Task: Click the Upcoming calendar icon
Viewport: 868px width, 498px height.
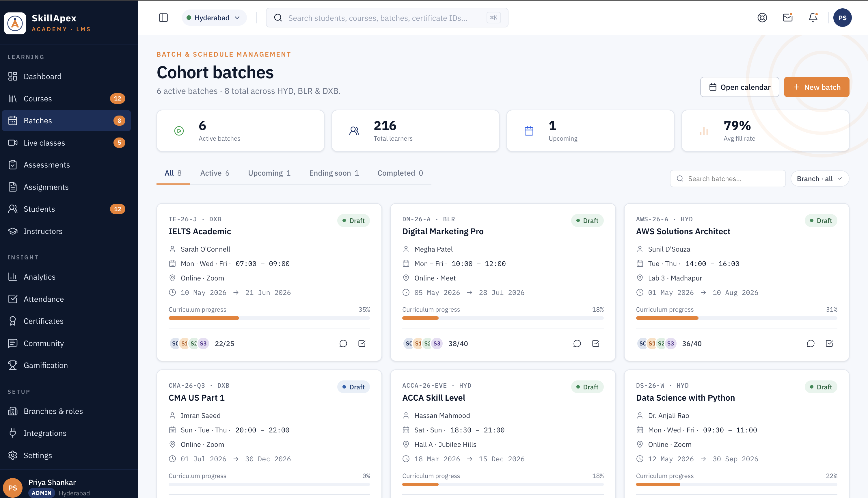Action: pos(529,131)
